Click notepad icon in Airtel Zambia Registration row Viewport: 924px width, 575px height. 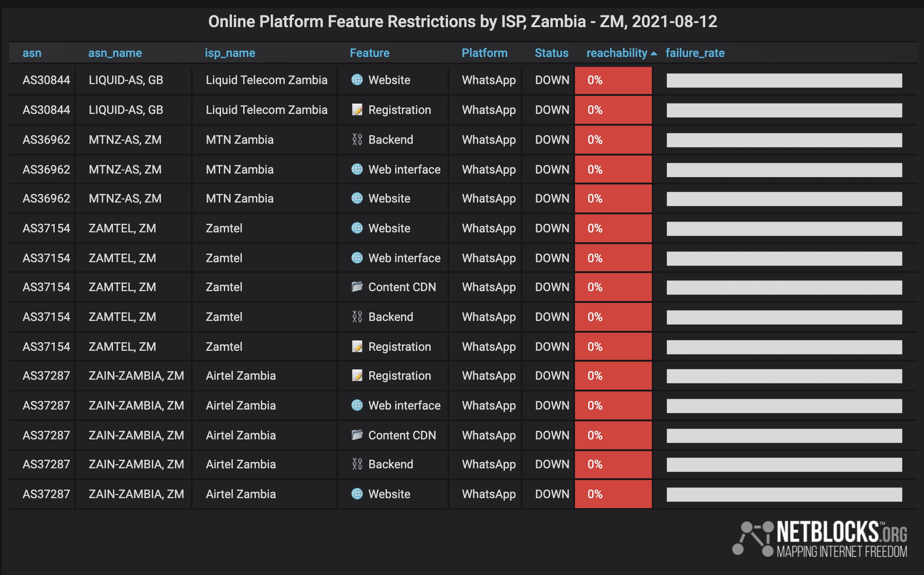(357, 376)
